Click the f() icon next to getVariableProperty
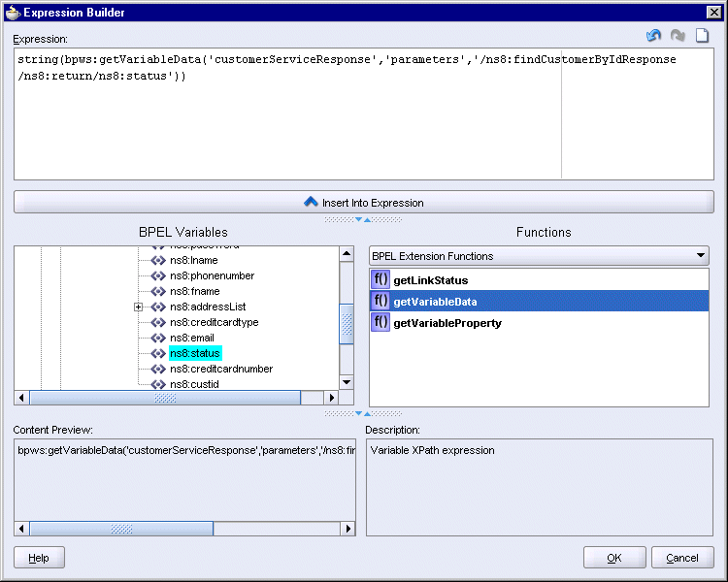The image size is (728, 582). click(x=381, y=323)
